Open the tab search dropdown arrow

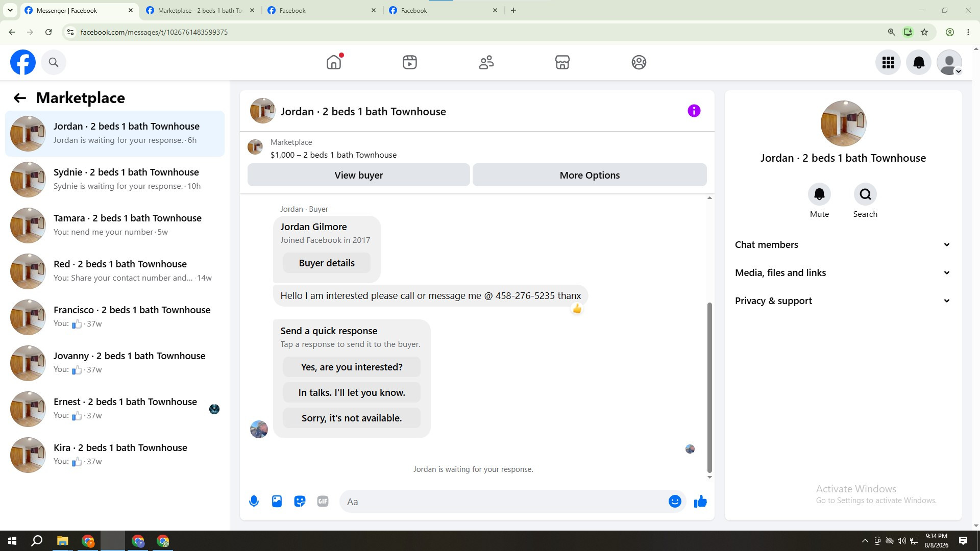pyautogui.click(x=10, y=10)
